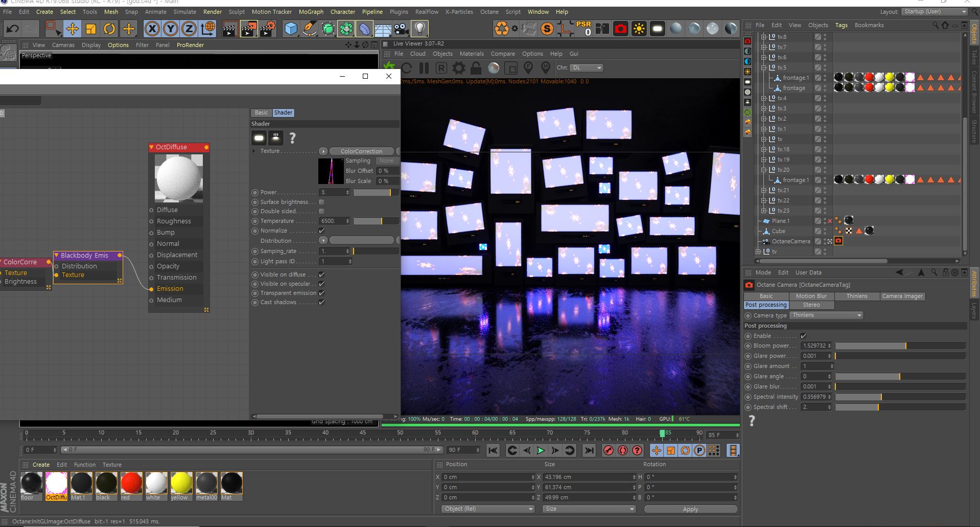The width and height of the screenshot is (980, 527).
Task: Open Materials menu in Live Viewer
Action: point(471,54)
